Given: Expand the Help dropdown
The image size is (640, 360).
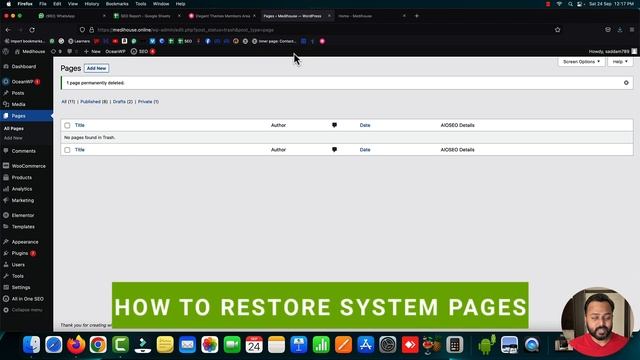Looking at the screenshot, I should pos(620,62).
